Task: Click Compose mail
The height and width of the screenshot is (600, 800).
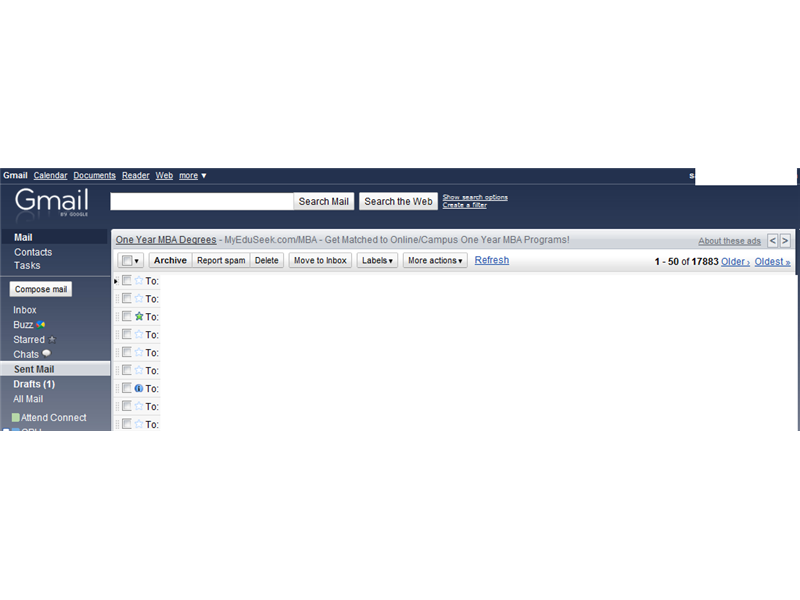Action: pyautogui.click(x=41, y=289)
